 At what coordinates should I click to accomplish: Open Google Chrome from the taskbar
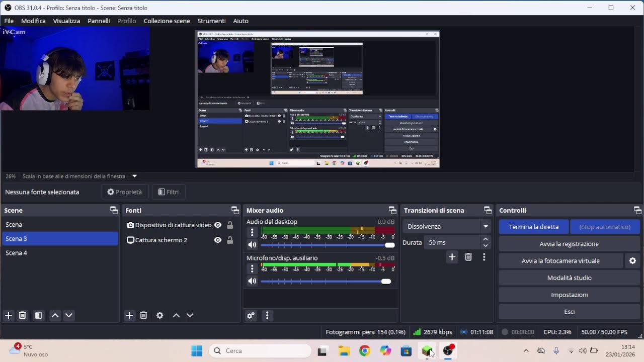pyautogui.click(x=364, y=351)
